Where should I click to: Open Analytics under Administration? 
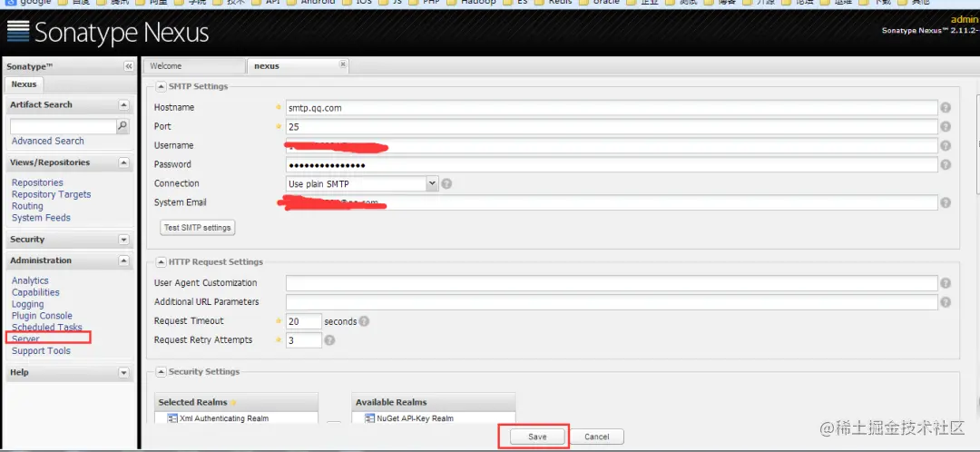click(30, 280)
